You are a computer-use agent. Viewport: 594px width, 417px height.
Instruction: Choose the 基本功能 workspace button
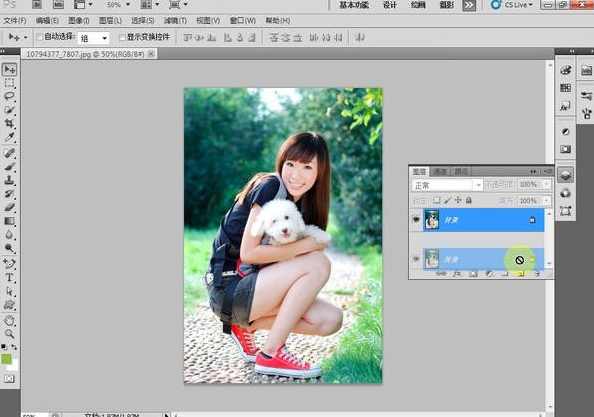[x=353, y=5]
